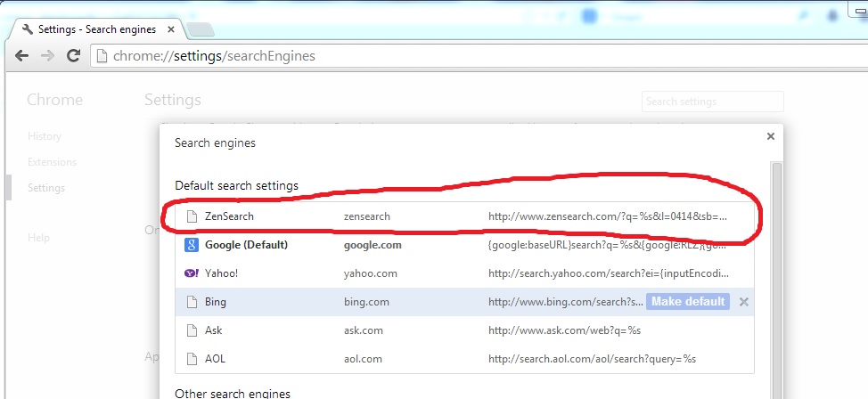
Task: Select the AOL engine name
Action: coord(215,359)
